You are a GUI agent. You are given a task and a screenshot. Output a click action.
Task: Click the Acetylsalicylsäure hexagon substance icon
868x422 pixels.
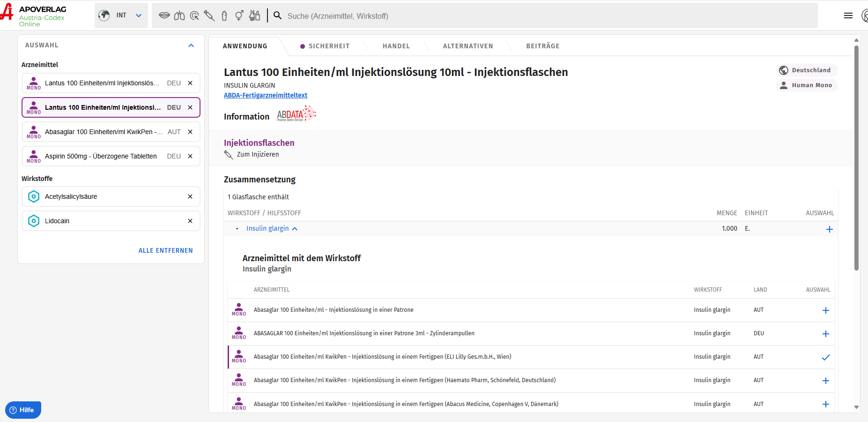point(34,196)
